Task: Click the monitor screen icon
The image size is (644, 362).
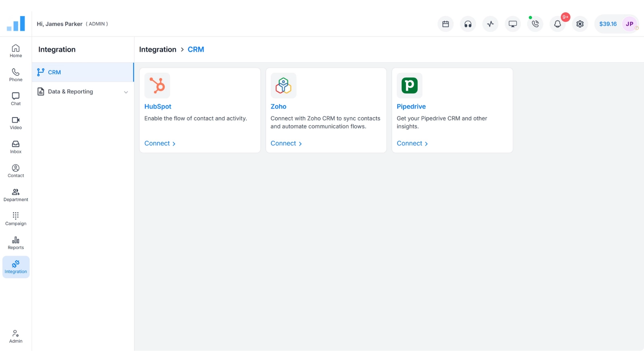Action: (x=513, y=24)
